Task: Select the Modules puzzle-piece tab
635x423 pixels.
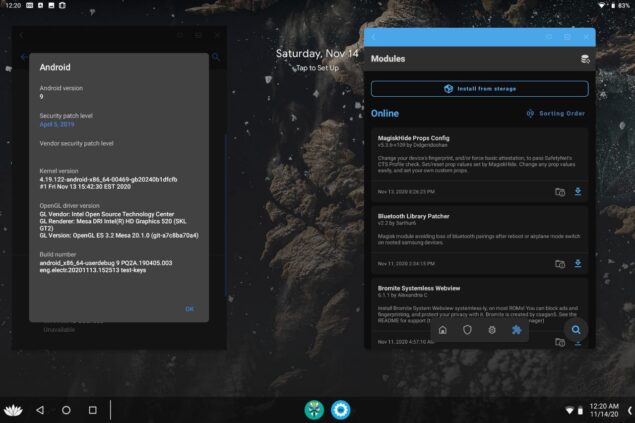Action: tap(515, 329)
